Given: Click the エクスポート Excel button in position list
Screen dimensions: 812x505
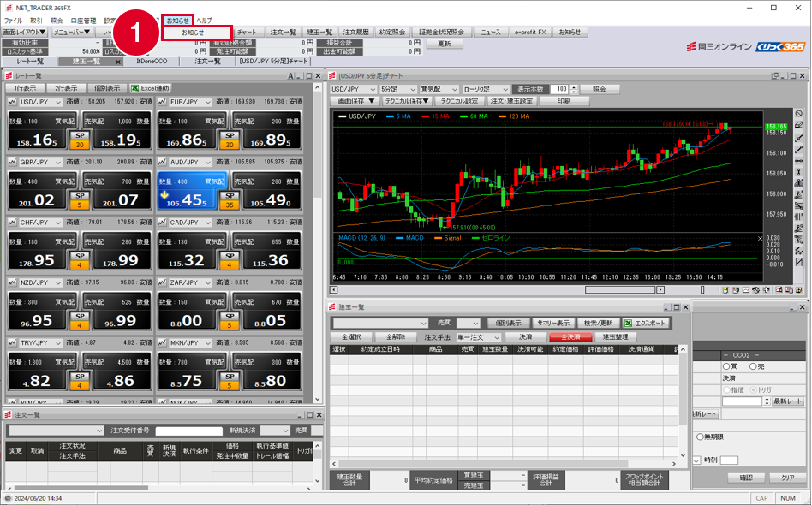Looking at the screenshot, I should [647, 323].
